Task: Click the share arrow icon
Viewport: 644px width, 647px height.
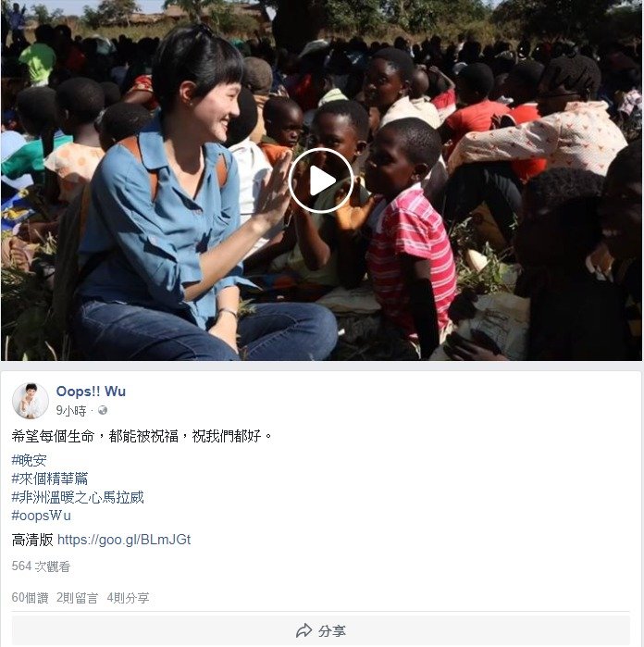Action: [304, 630]
